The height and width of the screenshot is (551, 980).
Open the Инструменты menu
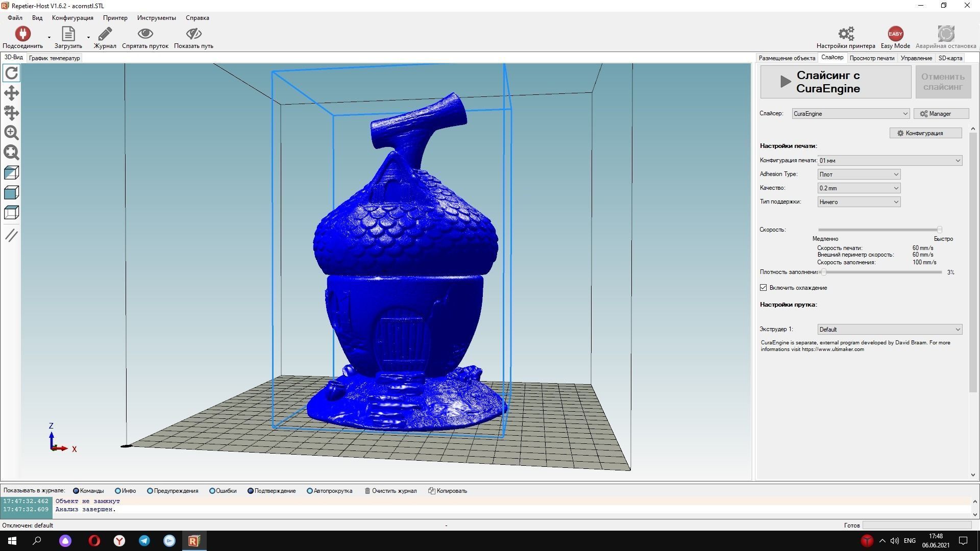click(156, 18)
